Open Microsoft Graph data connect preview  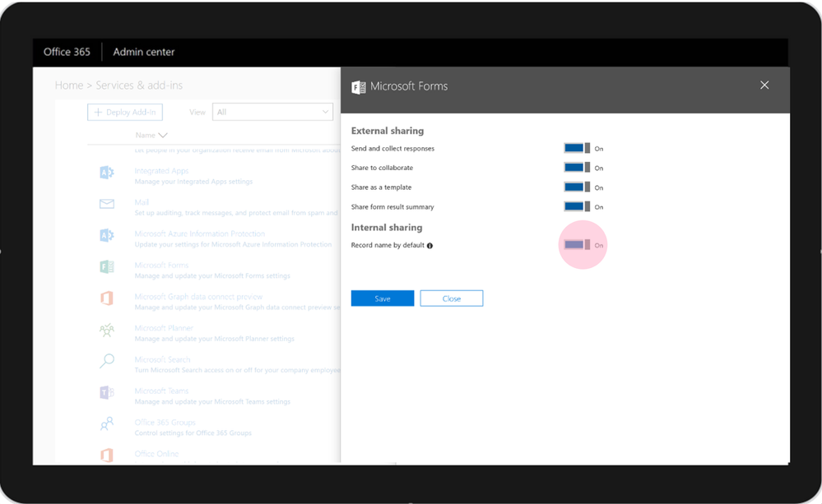point(198,297)
